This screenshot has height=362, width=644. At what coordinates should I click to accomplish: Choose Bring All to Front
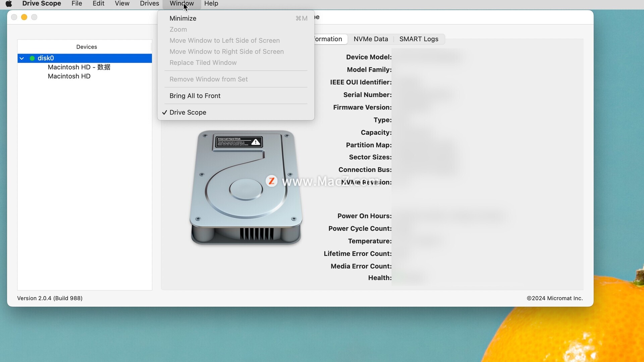tap(195, 96)
